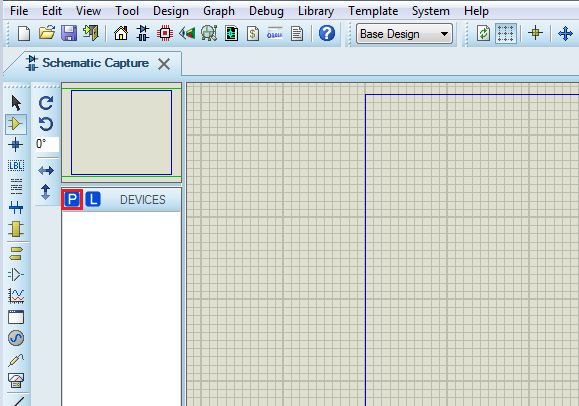Click the Open Project folder icon

click(47, 34)
